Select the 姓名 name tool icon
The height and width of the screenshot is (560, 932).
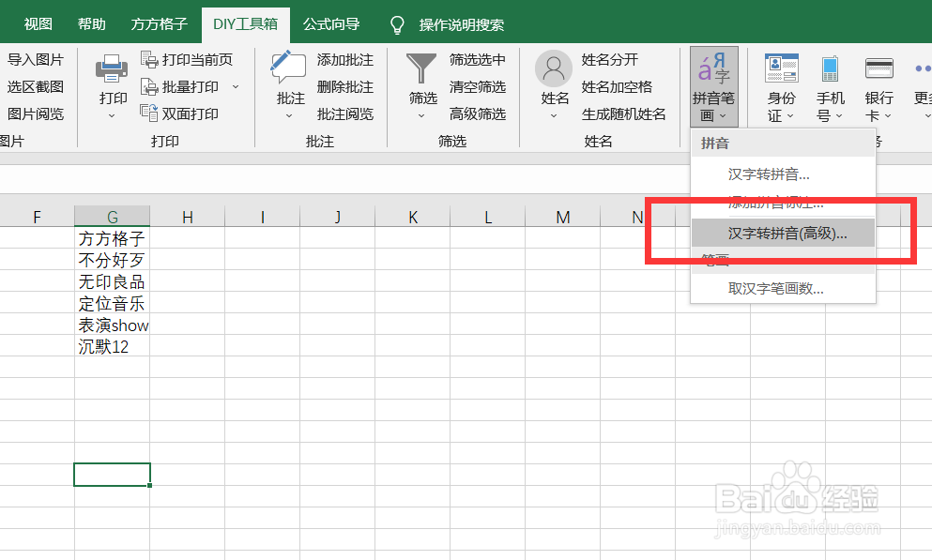tap(553, 68)
